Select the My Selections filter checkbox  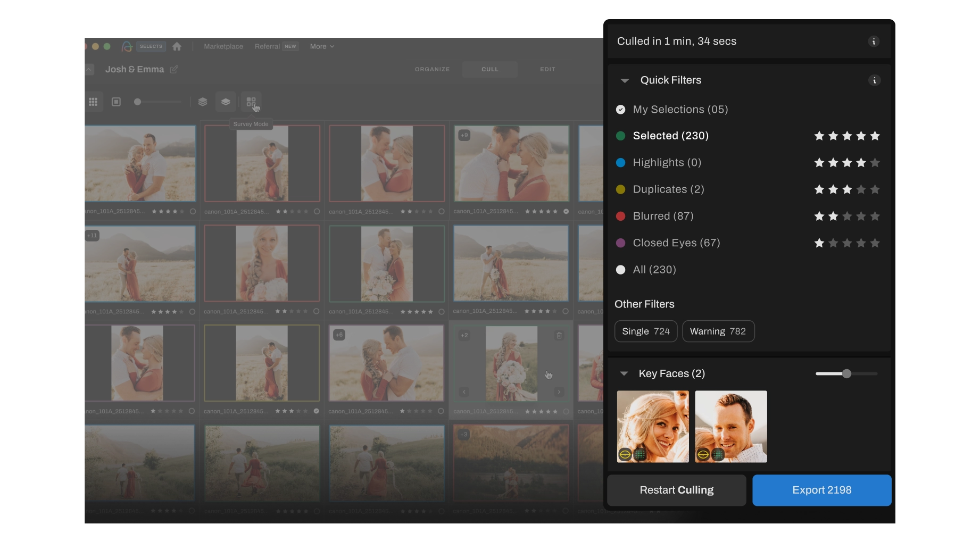click(620, 109)
